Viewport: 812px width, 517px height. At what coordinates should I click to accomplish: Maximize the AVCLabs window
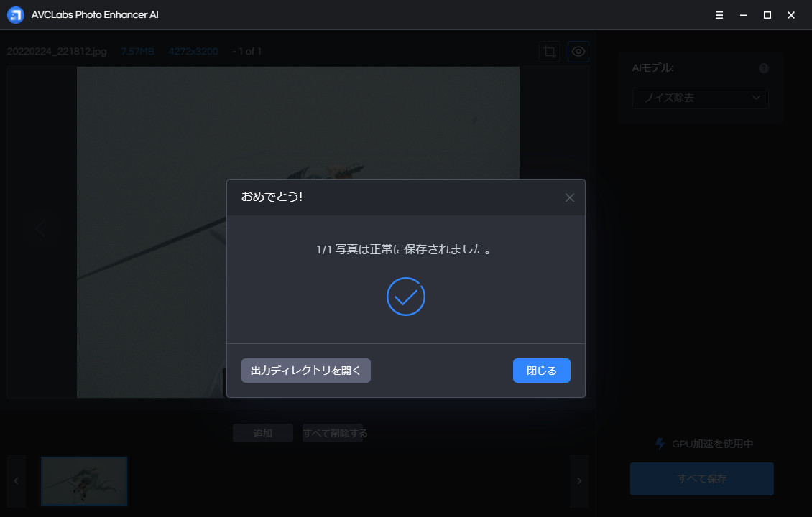767,15
